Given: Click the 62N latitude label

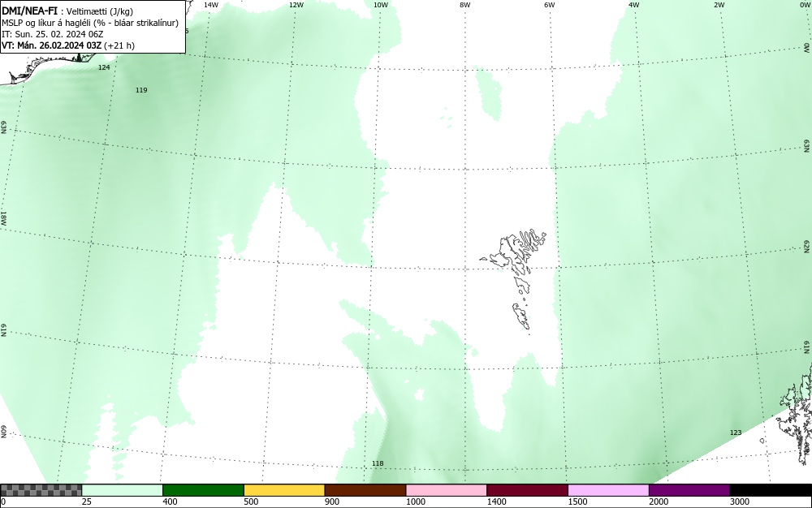Looking at the screenshot, I should coord(806,246).
